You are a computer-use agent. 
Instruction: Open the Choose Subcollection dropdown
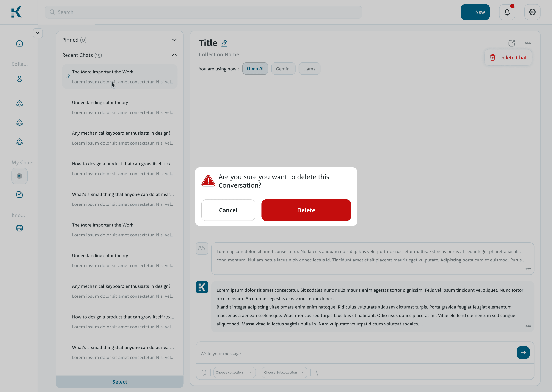pyautogui.click(x=284, y=372)
